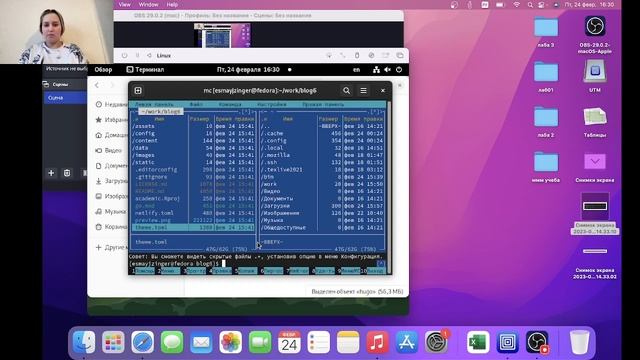Select /Документы directory in right panel
The image size is (640, 360).
[322, 199]
